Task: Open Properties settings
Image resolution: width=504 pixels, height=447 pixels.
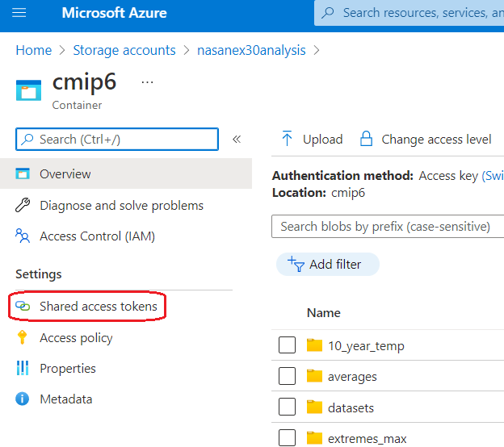Action: click(x=68, y=369)
